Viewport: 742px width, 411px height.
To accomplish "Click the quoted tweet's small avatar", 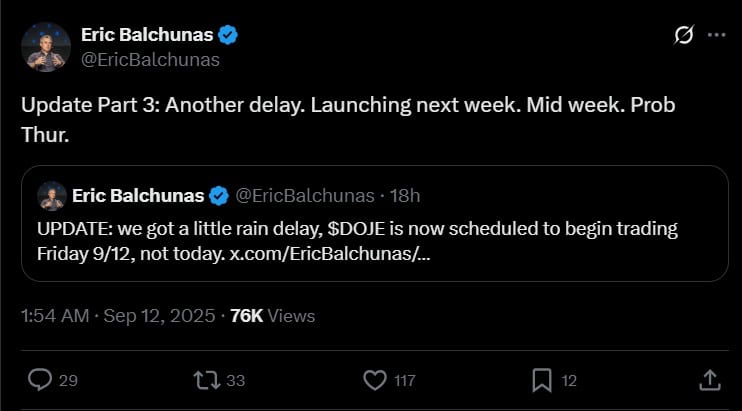I will [50, 195].
